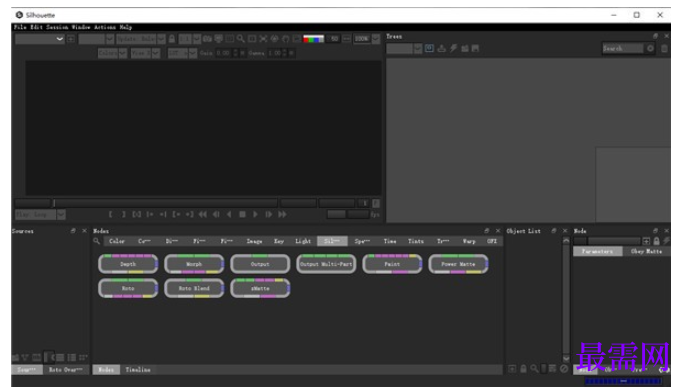The height and width of the screenshot is (388, 688).
Task: Switch to the Timeline tab
Action: coord(138,370)
